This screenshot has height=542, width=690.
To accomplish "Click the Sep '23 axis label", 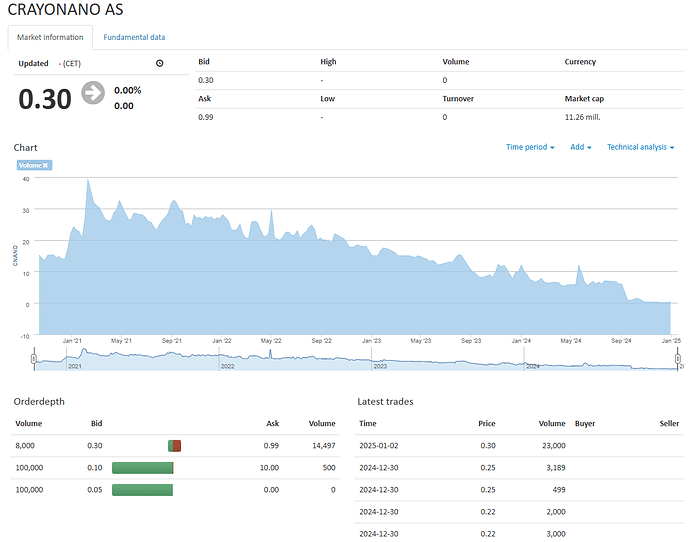I will click(471, 341).
